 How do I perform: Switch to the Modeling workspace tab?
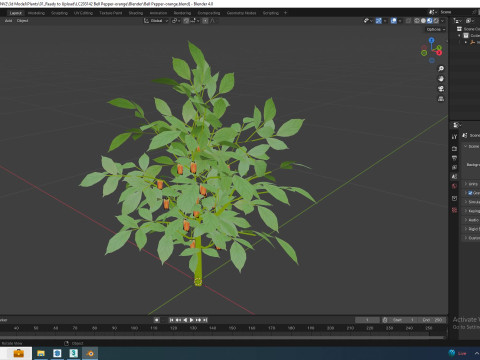[x=36, y=13]
